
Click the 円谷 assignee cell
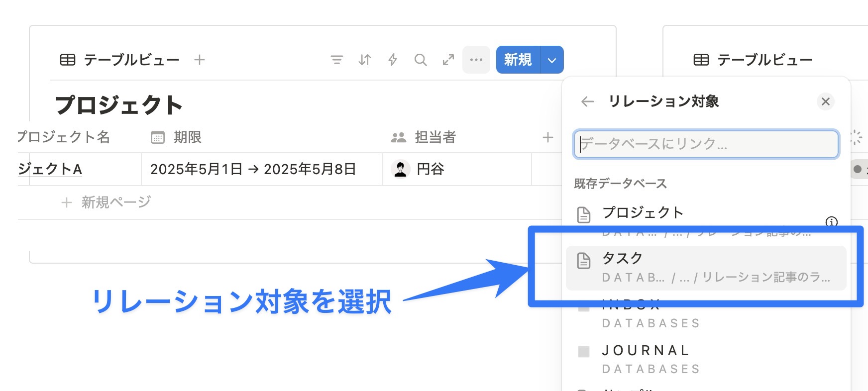pyautogui.click(x=457, y=169)
